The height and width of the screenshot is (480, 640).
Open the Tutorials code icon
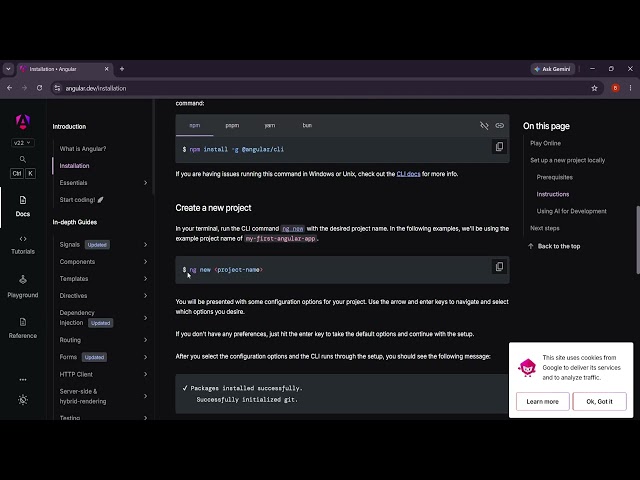(23, 239)
